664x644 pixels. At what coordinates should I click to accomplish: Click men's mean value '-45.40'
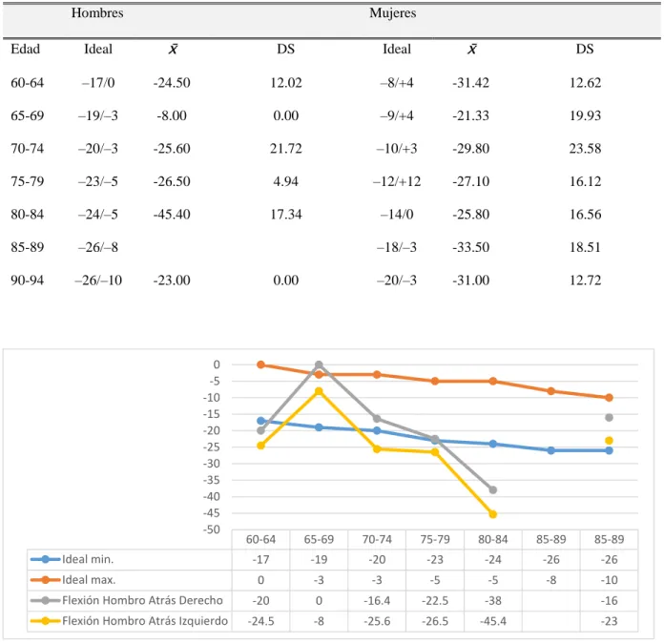[172, 215]
